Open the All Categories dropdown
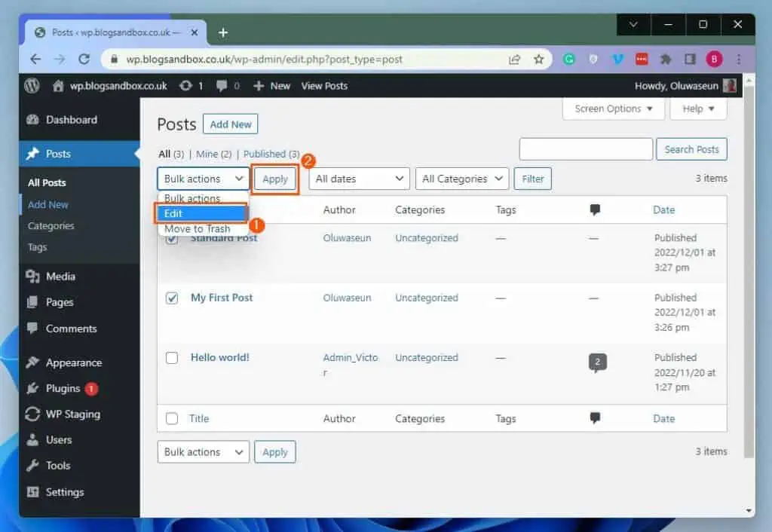The height and width of the screenshot is (532, 772). (x=462, y=179)
